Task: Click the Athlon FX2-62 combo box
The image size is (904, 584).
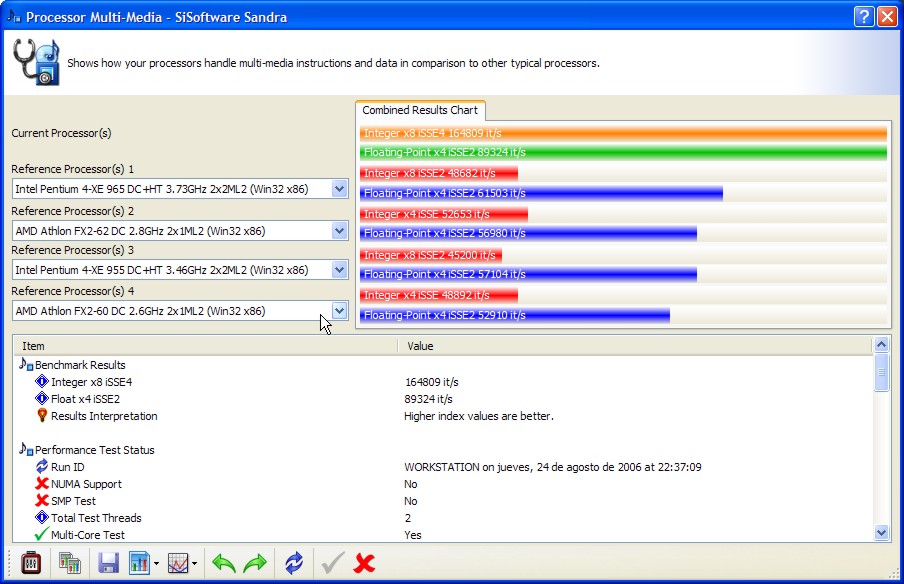Action: click(180, 231)
